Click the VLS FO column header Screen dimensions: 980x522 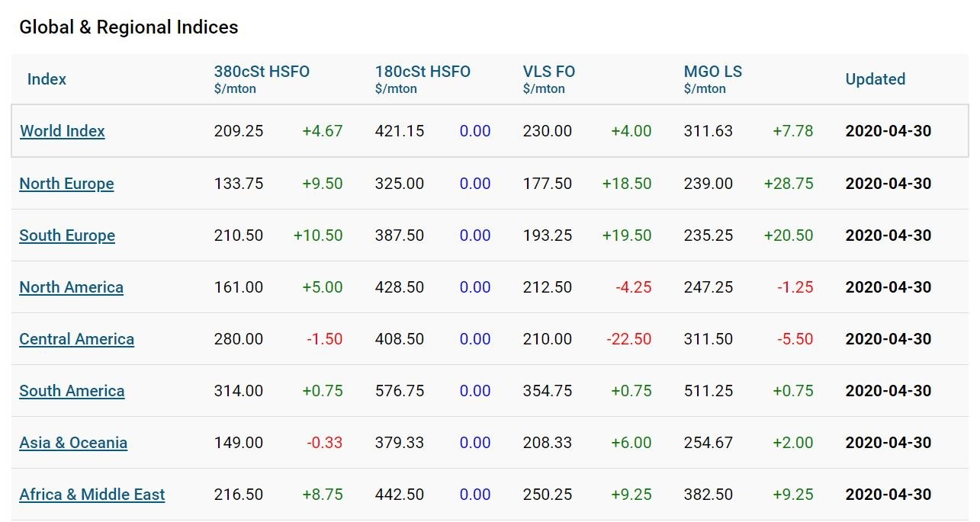(x=549, y=72)
